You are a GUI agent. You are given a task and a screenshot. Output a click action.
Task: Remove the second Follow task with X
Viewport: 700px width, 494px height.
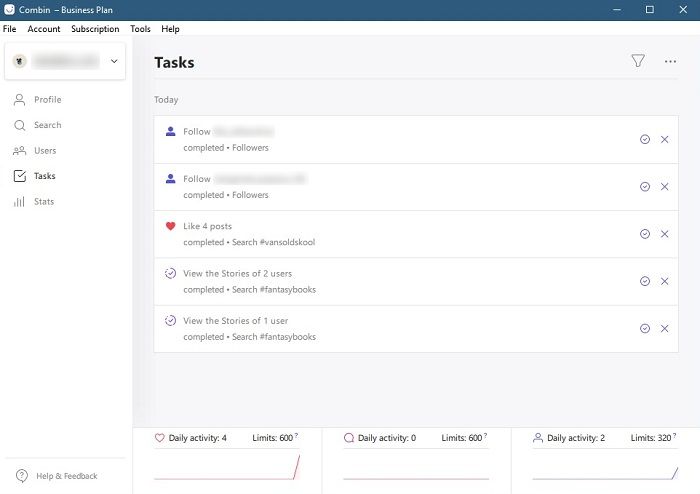pos(664,187)
